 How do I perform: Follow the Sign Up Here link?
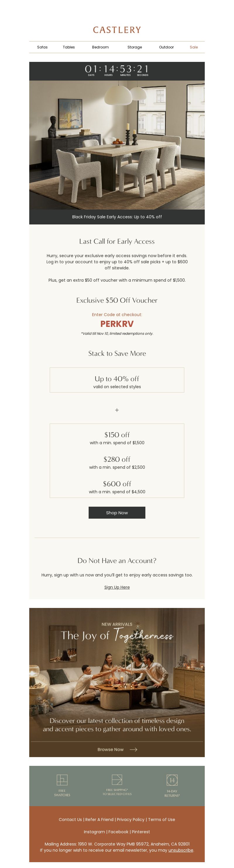click(117, 587)
